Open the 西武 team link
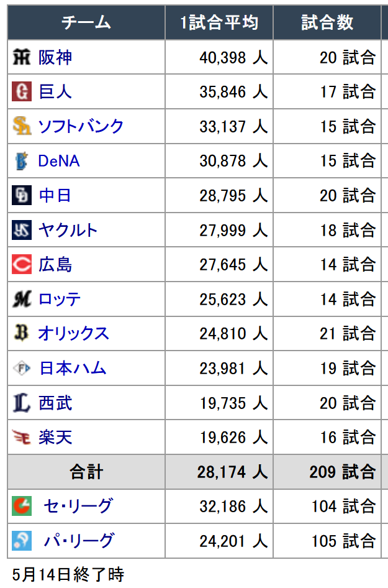The image size is (388, 588). 55,403
